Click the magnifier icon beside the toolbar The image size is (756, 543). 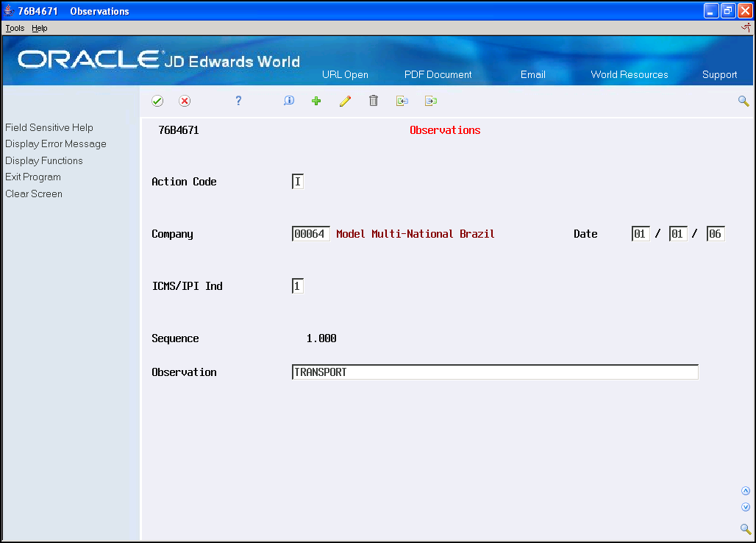743,101
